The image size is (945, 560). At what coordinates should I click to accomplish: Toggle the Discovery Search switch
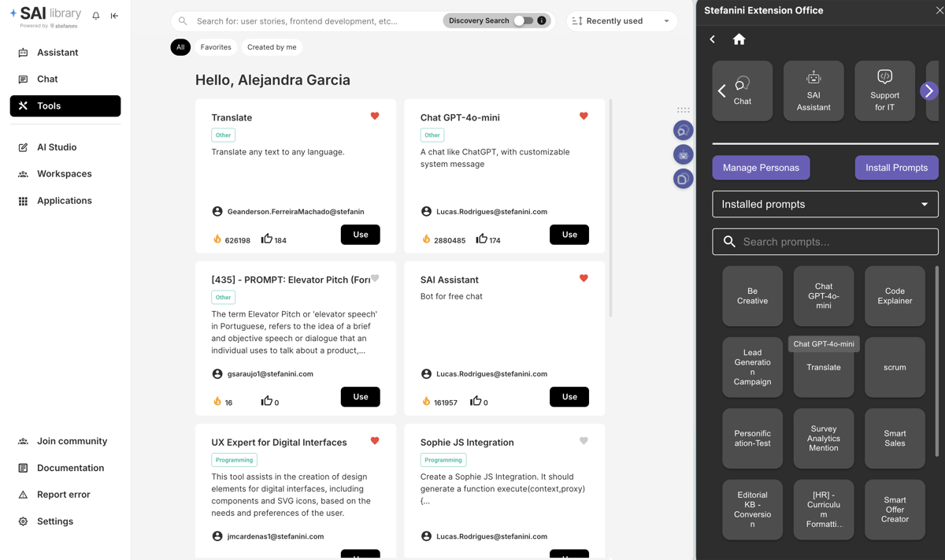(524, 20)
